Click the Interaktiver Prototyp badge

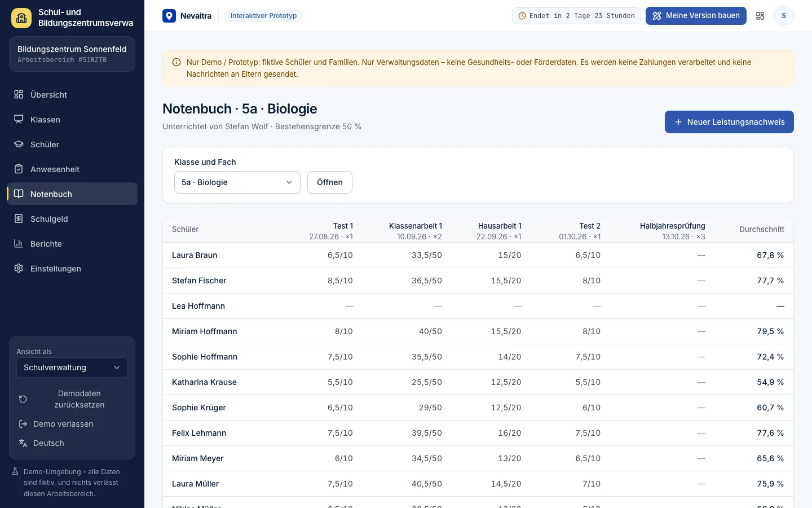click(x=263, y=16)
